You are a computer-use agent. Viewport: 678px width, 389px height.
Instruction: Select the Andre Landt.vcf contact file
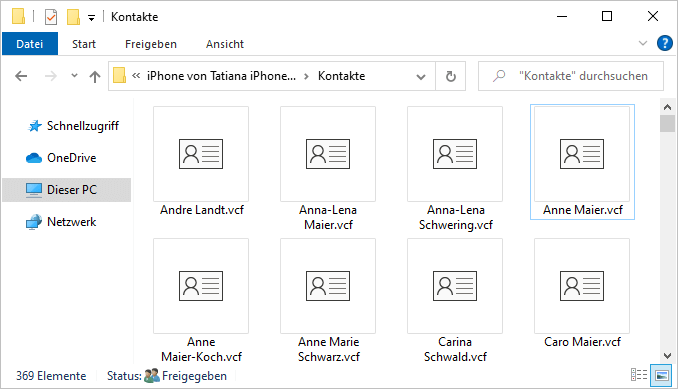[x=201, y=162]
